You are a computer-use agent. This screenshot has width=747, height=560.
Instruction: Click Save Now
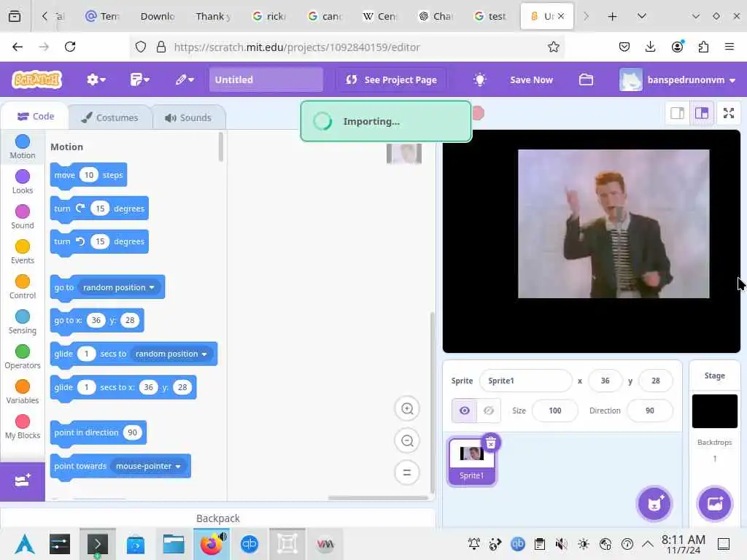coord(531,79)
